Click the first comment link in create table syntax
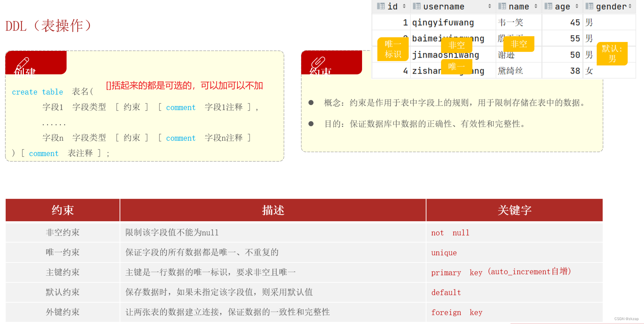The image size is (644, 324). [180, 107]
